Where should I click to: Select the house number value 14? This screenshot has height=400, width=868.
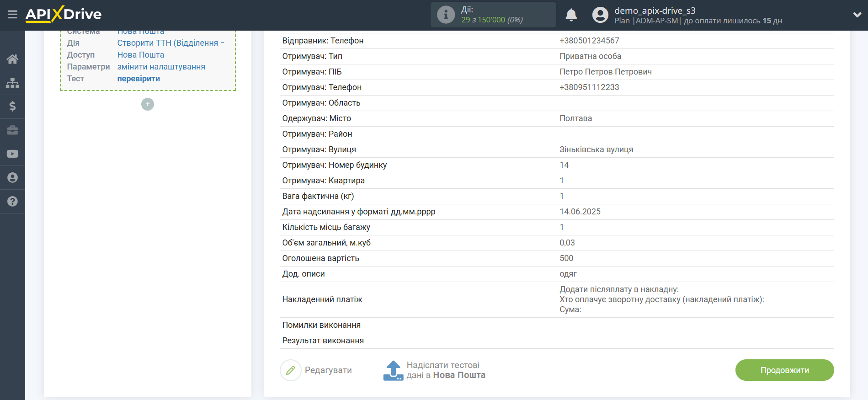pyautogui.click(x=564, y=165)
